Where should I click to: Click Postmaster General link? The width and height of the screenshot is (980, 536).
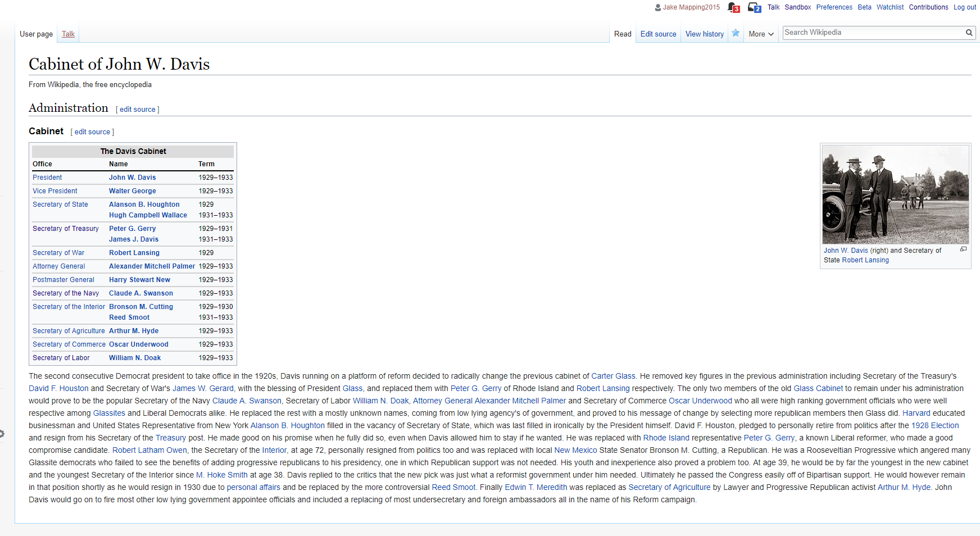click(63, 280)
